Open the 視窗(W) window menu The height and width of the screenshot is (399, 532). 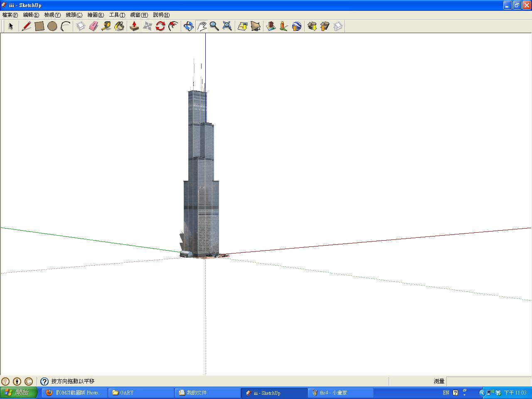click(x=139, y=15)
